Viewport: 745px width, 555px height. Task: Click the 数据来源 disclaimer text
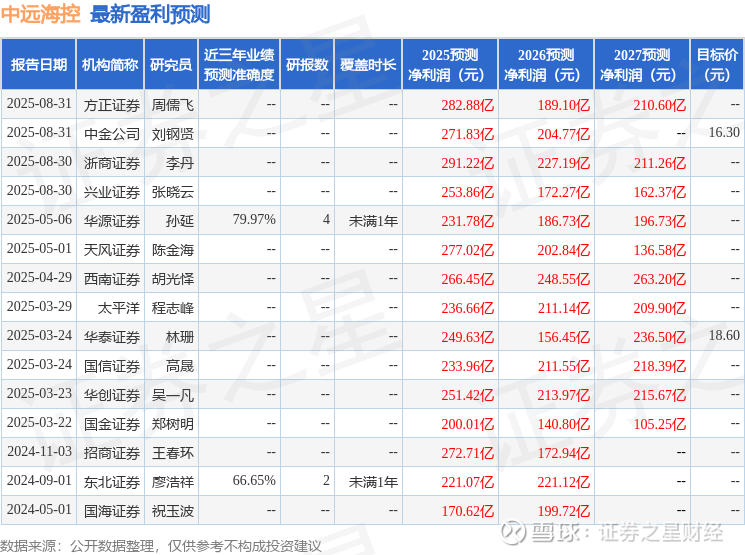click(x=161, y=546)
